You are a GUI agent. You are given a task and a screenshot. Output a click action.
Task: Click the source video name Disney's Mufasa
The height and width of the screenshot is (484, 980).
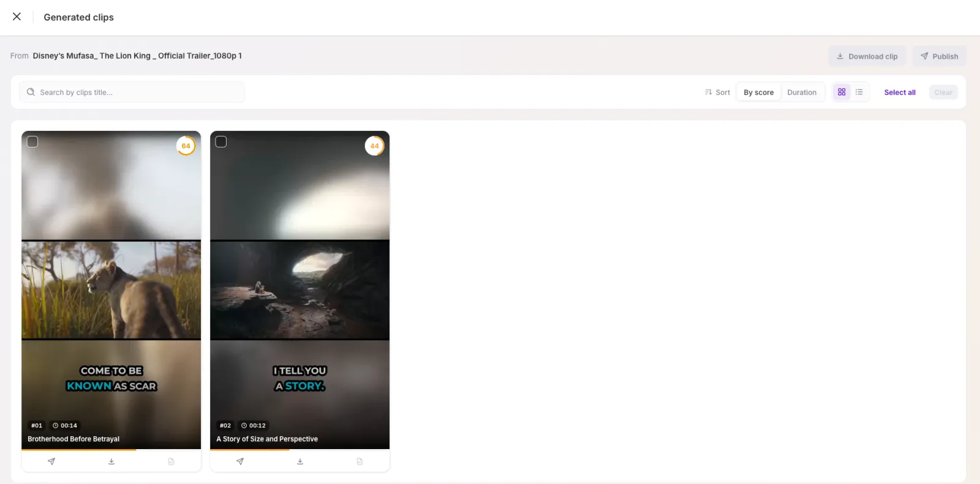coord(137,56)
